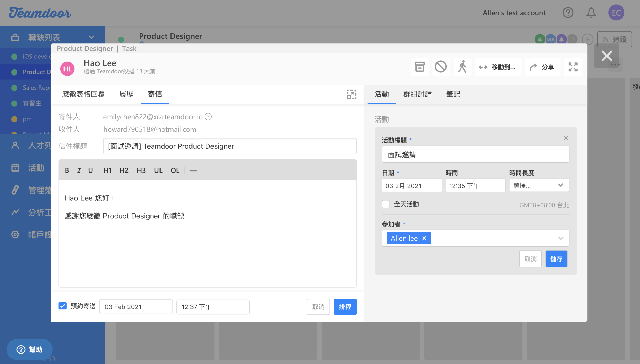The width and height of the screenshot is (640, 364).
Task: Click the add member plus icon
Action: tap(588, 39)
